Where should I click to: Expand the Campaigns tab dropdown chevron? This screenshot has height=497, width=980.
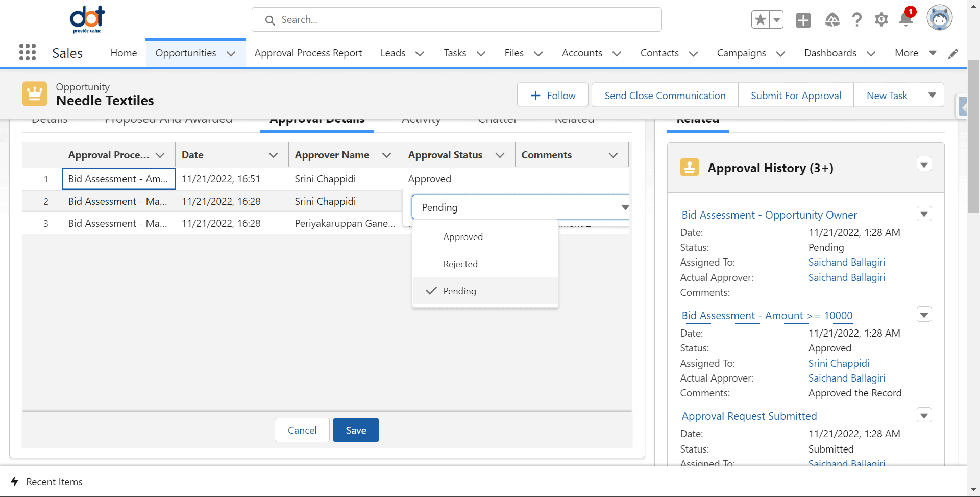coord(781,54)
